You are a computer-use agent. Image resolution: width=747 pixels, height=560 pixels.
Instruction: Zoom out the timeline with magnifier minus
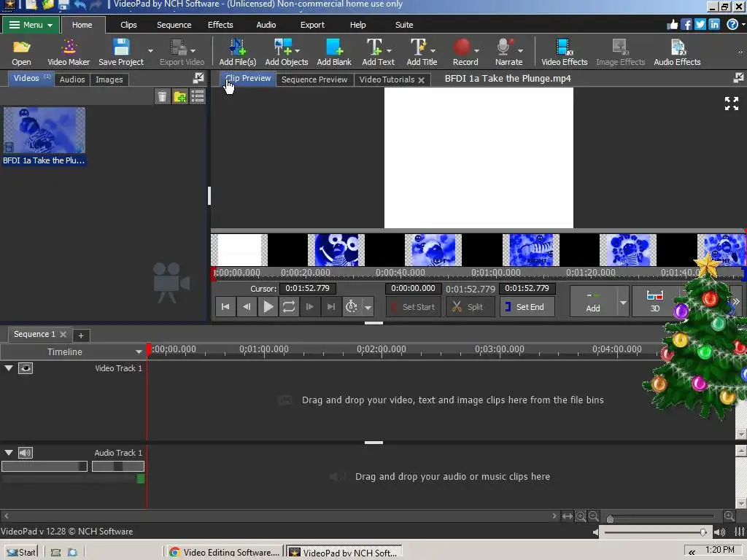coord(594,516)
